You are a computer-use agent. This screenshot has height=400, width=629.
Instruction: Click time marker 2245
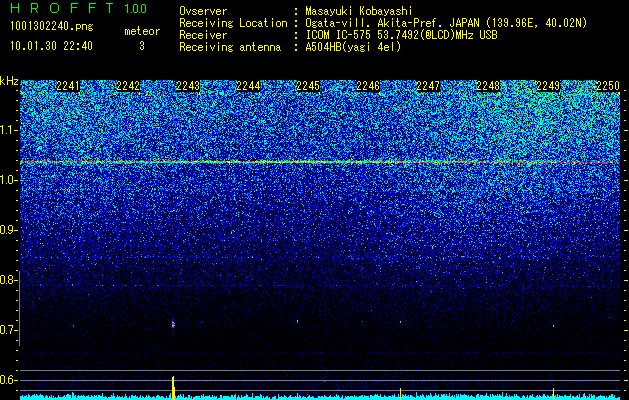(308, 86)
